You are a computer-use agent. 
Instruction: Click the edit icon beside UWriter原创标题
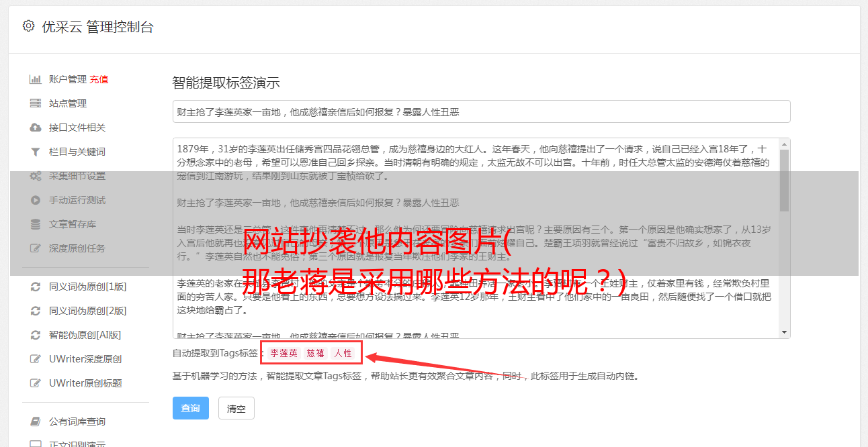[x=36, y=383]
